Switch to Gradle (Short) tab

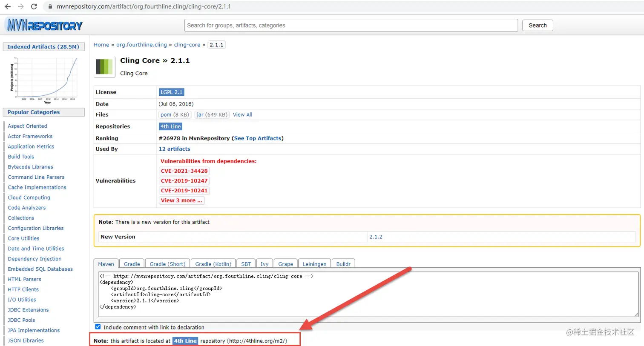[x=167, y=264]
